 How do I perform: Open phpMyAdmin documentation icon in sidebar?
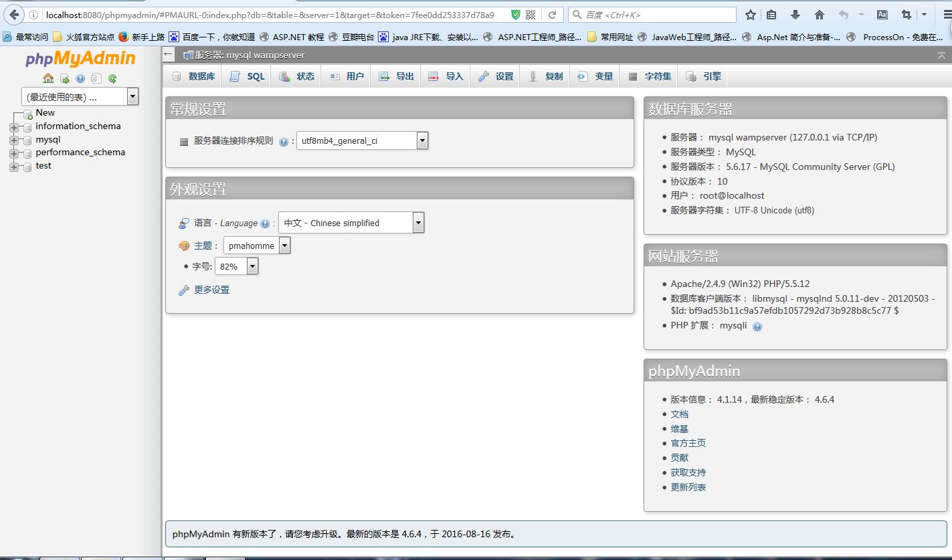tap(80, 78)
